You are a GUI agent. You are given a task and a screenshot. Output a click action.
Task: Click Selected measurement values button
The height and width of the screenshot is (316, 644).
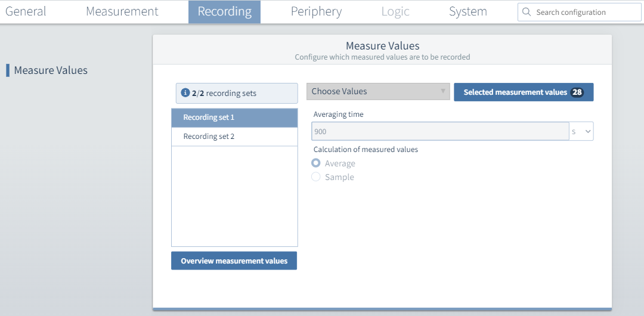(515, 92)
